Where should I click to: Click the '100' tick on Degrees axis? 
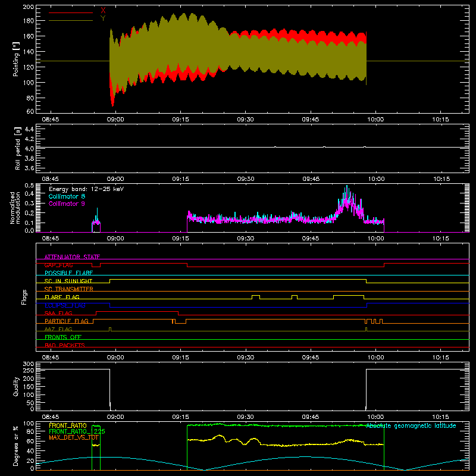28,424
